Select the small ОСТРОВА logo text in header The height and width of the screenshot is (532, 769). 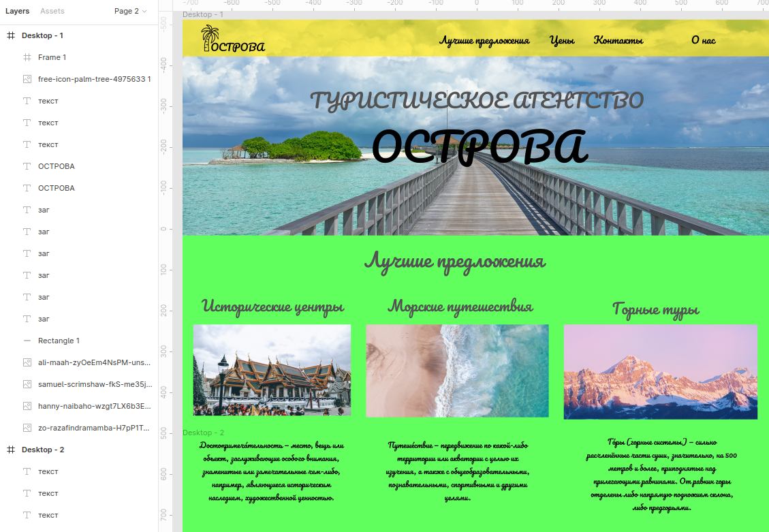pos(238,46)
